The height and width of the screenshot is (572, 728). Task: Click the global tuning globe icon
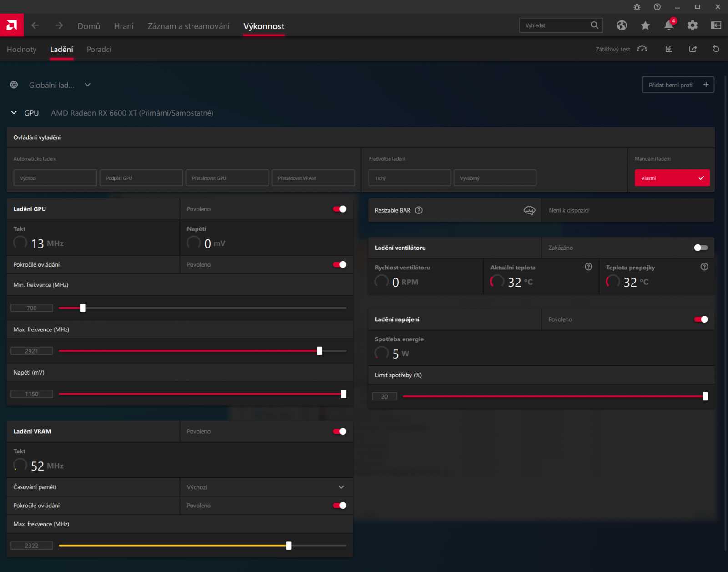pos(14,85)
